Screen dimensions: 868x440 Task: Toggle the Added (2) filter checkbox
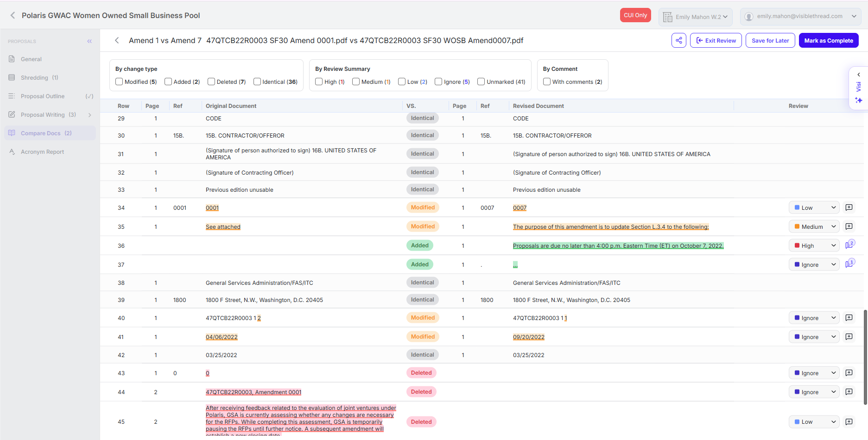tap(168, 82)
